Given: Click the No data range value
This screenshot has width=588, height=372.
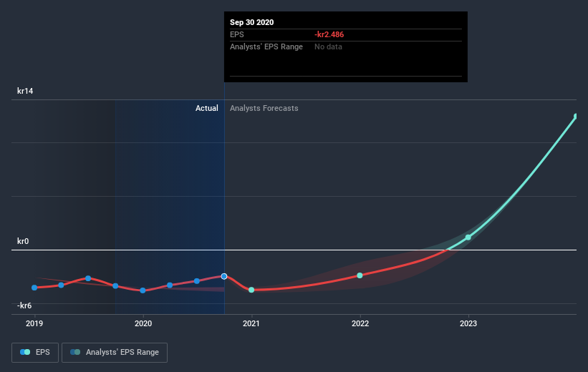Looking at the screenshot, I should tap(328, 46).
